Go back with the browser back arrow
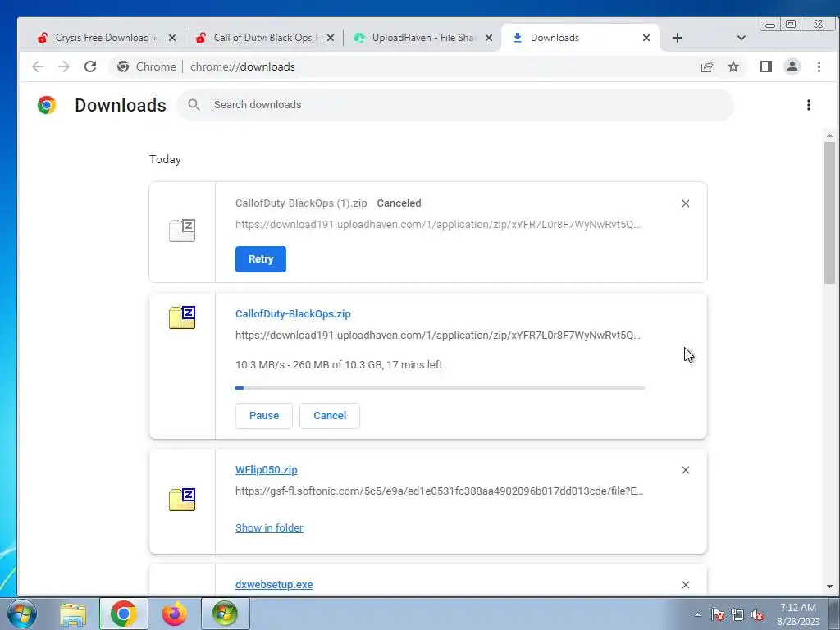The height and width of the screenshot is (630, 840). coord(38,66)
